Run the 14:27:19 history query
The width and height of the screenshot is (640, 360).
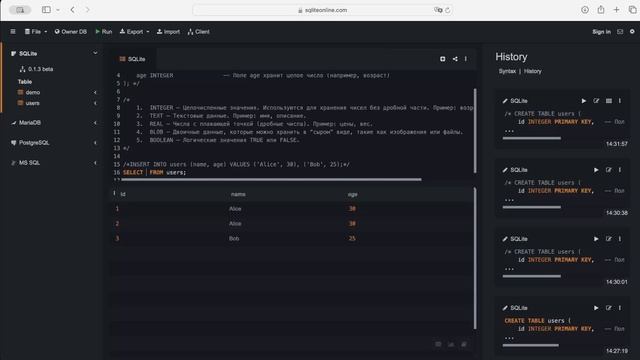(x=596, y=308)
